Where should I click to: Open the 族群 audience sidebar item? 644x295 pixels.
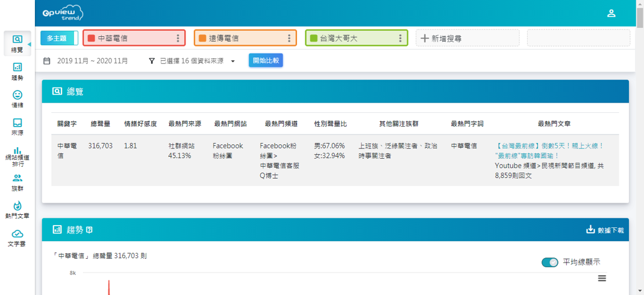coord(17,183)
